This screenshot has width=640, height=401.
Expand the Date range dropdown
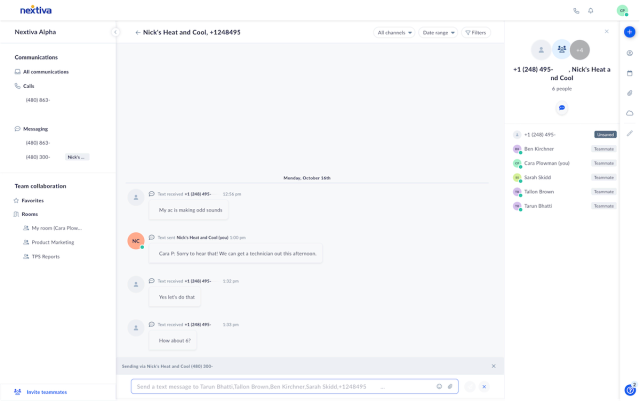click(438, 33)
